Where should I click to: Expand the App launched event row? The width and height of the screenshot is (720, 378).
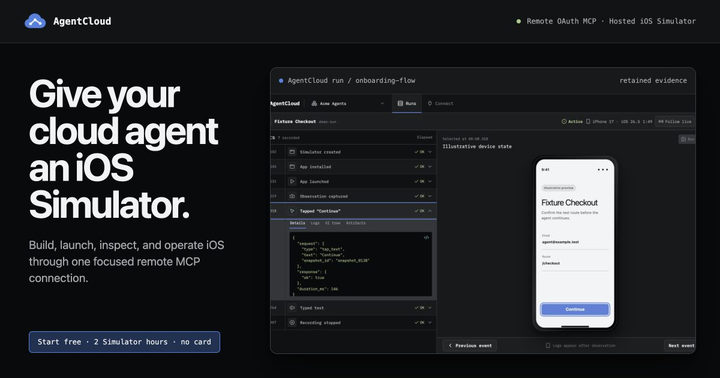430,181
